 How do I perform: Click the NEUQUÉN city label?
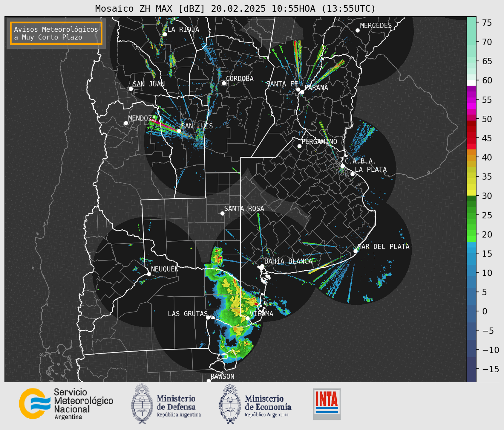(165, 269)
